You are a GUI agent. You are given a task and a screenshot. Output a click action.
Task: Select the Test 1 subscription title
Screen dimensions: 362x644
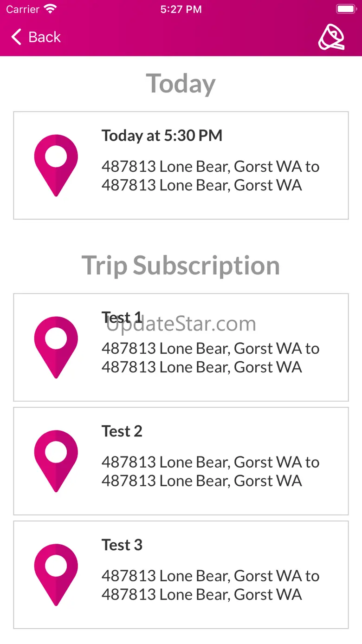point(122,318)
